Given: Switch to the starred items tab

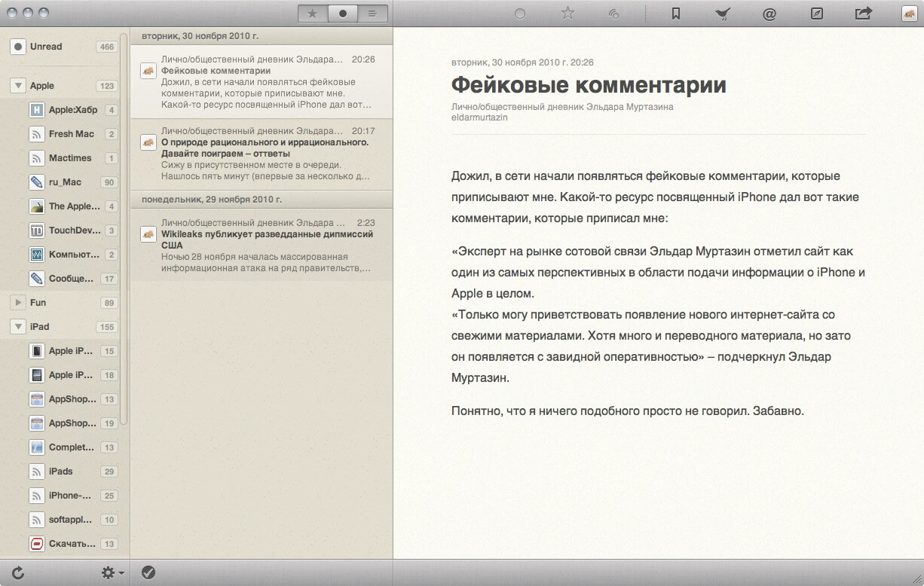Looking at the screenshot, I should tap(312, 13).
